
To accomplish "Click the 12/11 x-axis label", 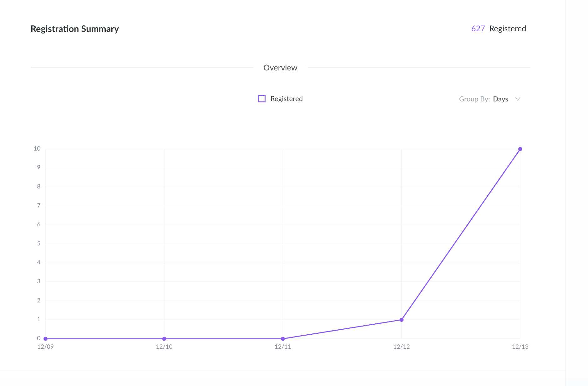I will 283,347.
